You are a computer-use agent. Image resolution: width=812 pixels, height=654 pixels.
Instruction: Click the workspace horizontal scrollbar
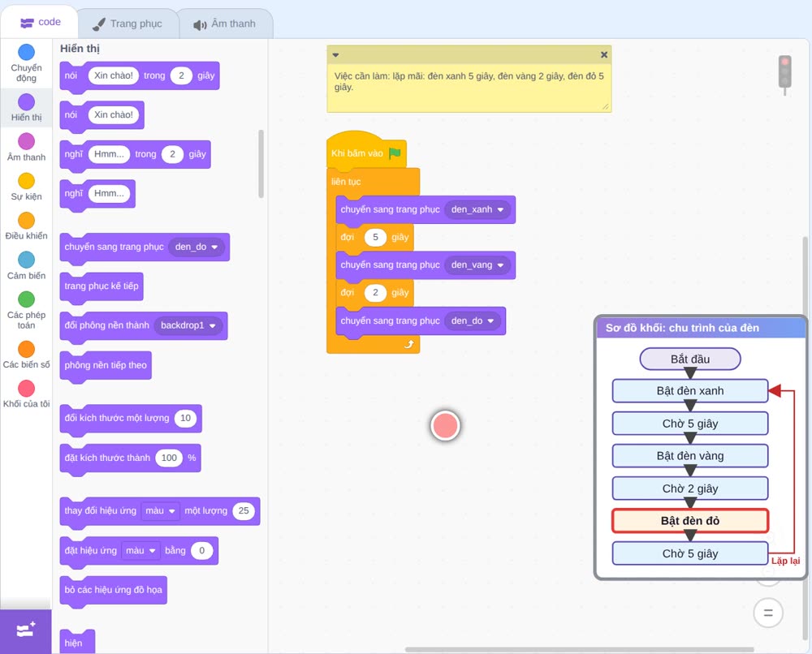point(579,649)
